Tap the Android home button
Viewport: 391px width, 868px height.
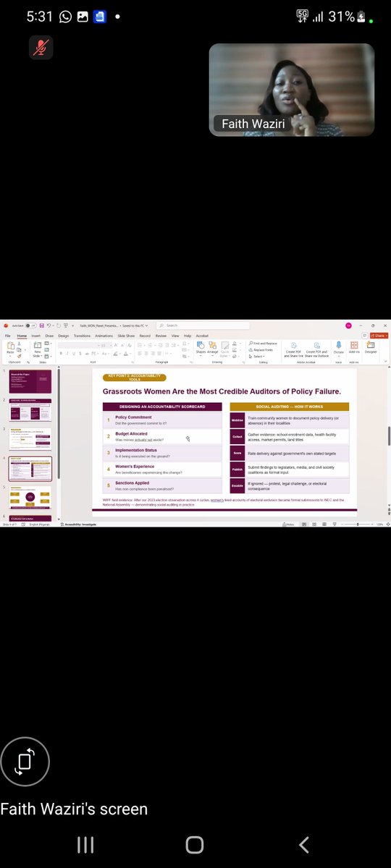coord(195,844)
